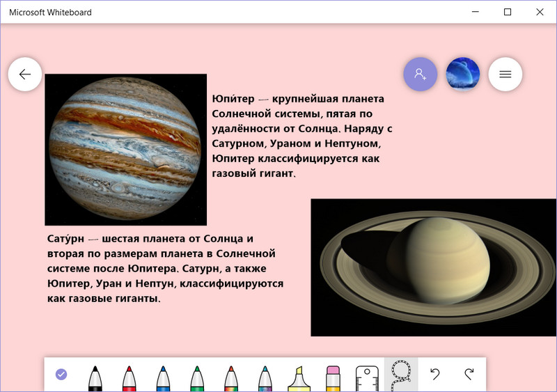The width and height of the screenshot is (557, 392).
Task: Minimize the Whiteboard window
Action: [476, 12]
